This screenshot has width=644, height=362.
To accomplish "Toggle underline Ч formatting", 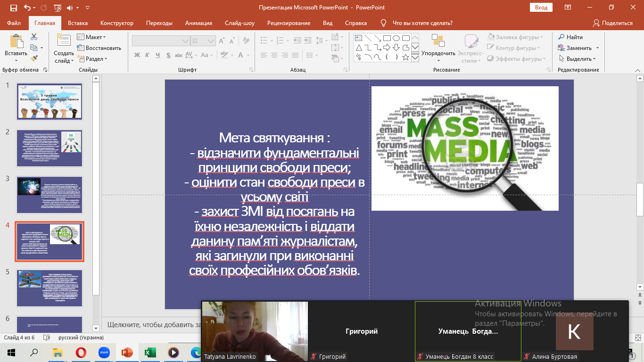I will (x=158, y=55).
